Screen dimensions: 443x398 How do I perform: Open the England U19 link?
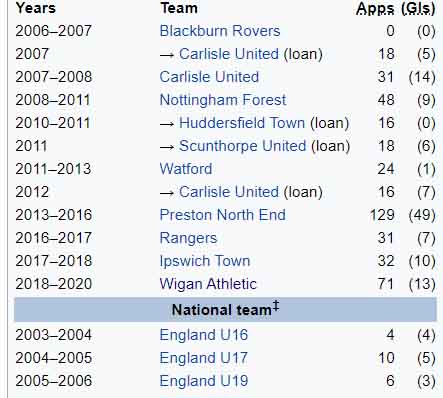point(204,381)
